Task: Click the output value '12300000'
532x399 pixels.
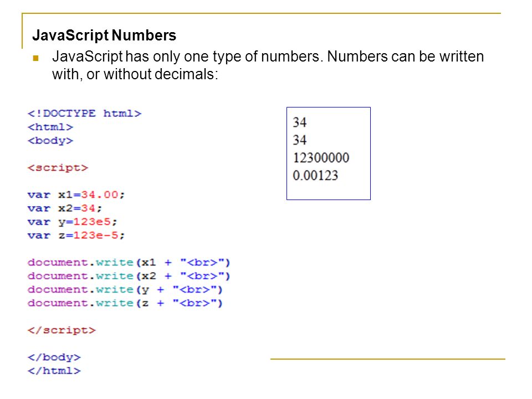Action: point(321,158)
